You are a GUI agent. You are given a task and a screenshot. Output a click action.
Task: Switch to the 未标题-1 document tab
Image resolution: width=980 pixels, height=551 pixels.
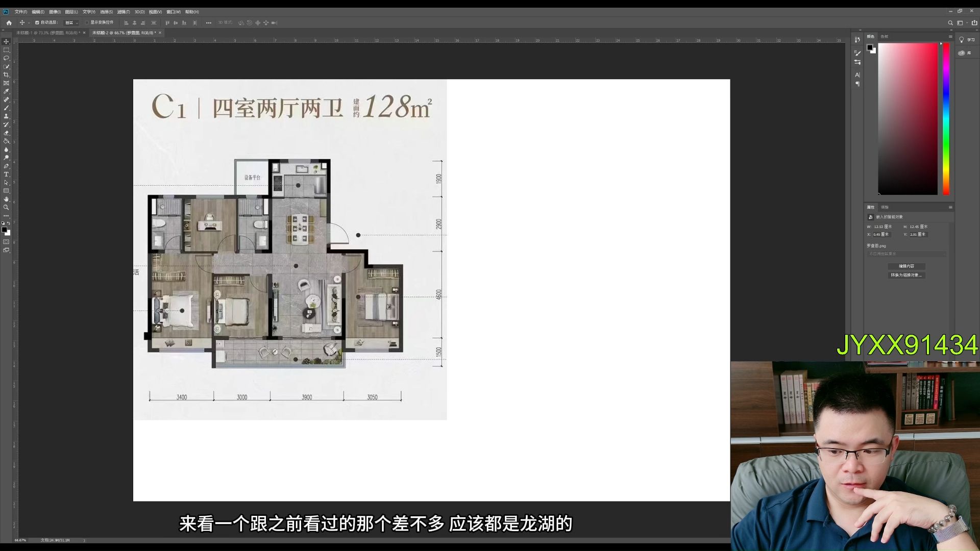[47, 33]
